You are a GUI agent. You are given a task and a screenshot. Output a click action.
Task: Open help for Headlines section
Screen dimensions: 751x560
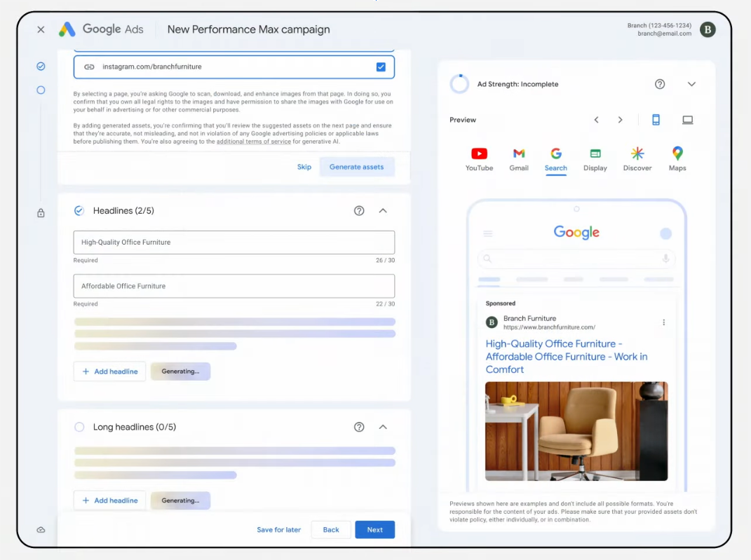pyautogui.click(x=359, y=210)
